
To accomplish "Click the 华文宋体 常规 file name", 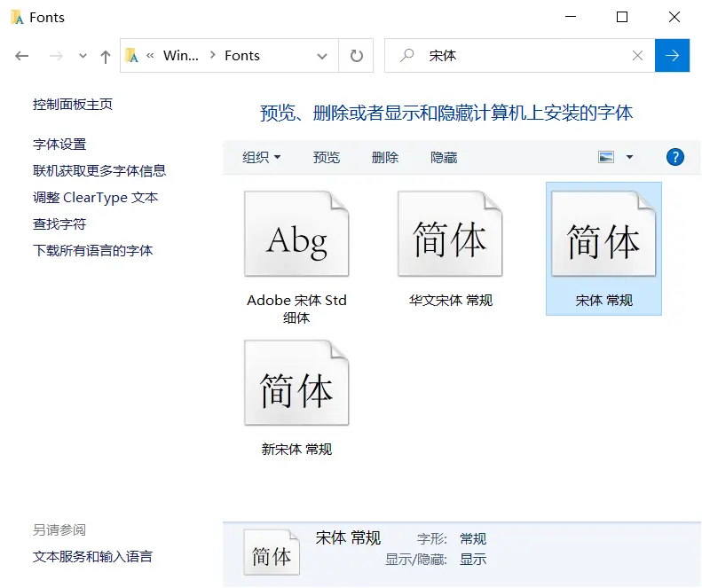I will [450, 300].
